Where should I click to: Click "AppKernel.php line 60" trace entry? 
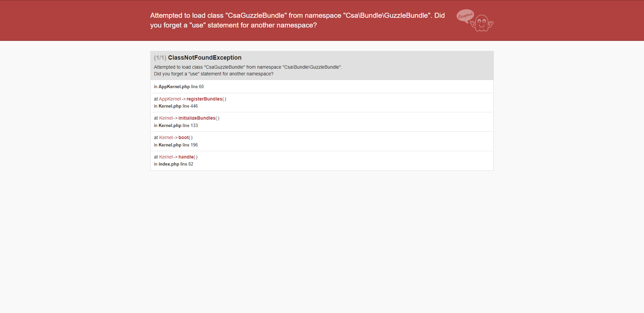coord(181,86)
